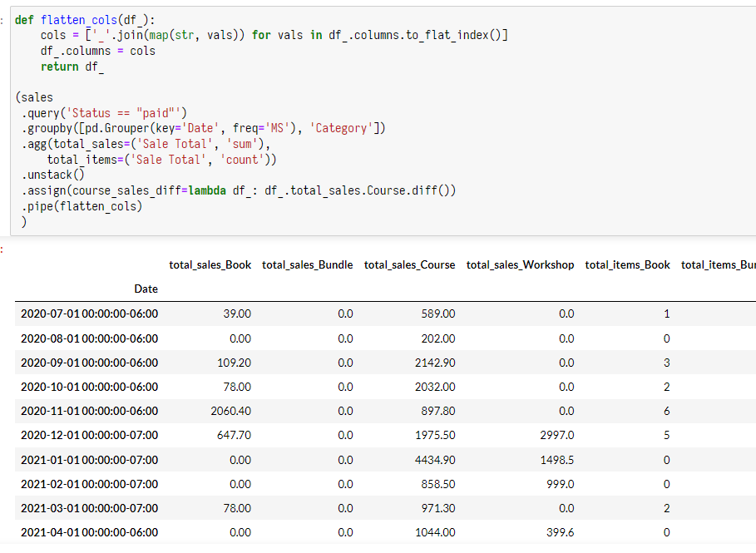756x553 pixels.
Task: Click the 399.6 value in total_sales_Workshop
Action: tap(557, 531)
